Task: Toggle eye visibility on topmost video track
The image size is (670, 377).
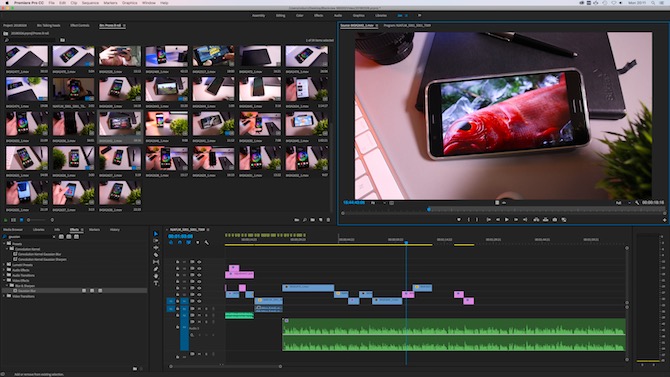Action: pyautogui.click(x=199, y=262)
